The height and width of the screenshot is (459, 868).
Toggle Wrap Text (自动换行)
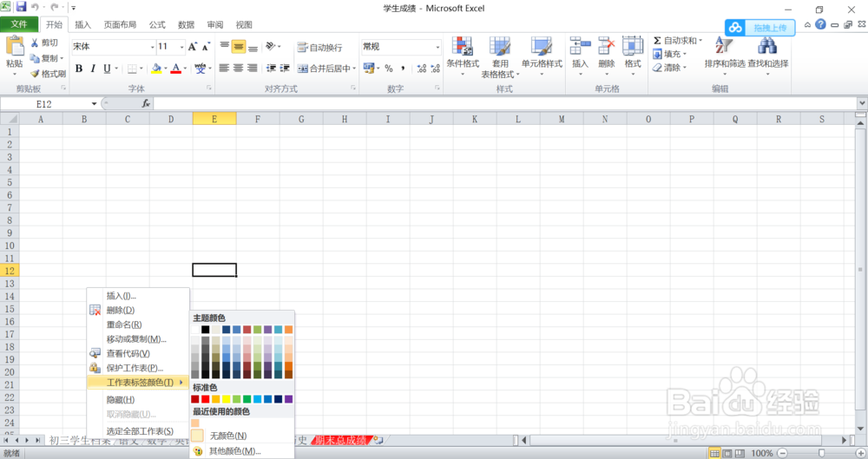tap(319, 48)
